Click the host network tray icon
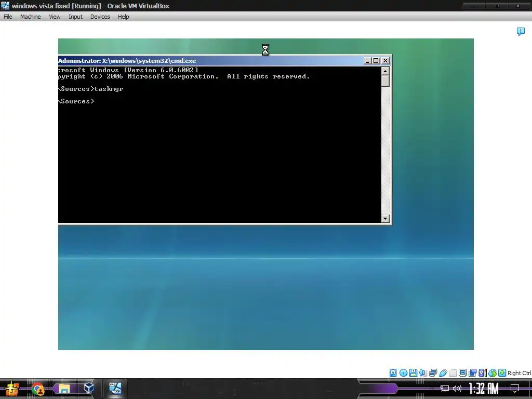 [445, 389]
